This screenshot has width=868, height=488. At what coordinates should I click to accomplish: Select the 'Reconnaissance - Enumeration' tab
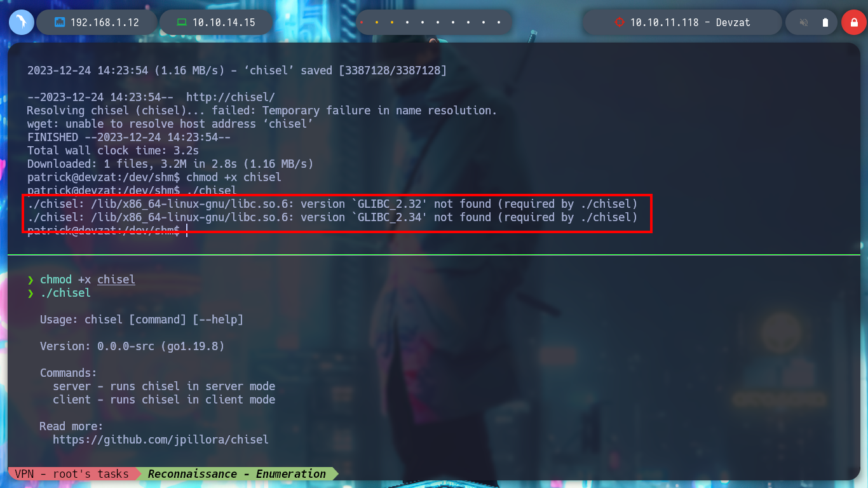[237, 473]
